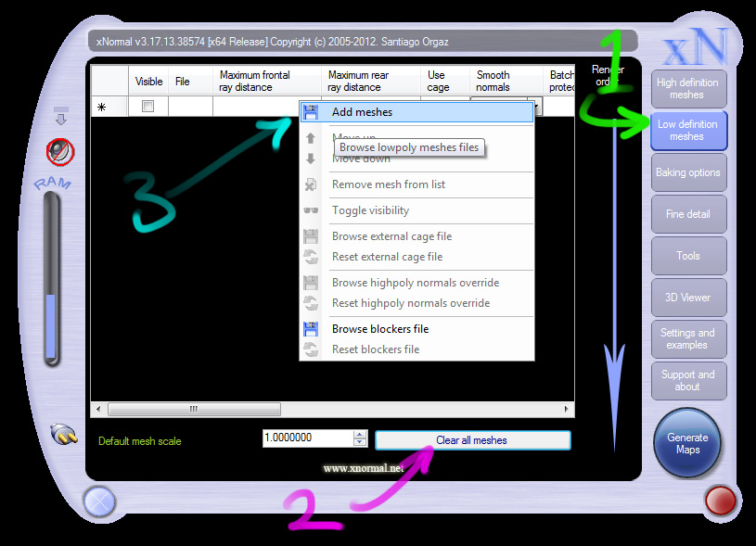The width and height of the screenshot is (756, 546).
Task: Click the Browse blockers file floppy icon
Action: 311,329
